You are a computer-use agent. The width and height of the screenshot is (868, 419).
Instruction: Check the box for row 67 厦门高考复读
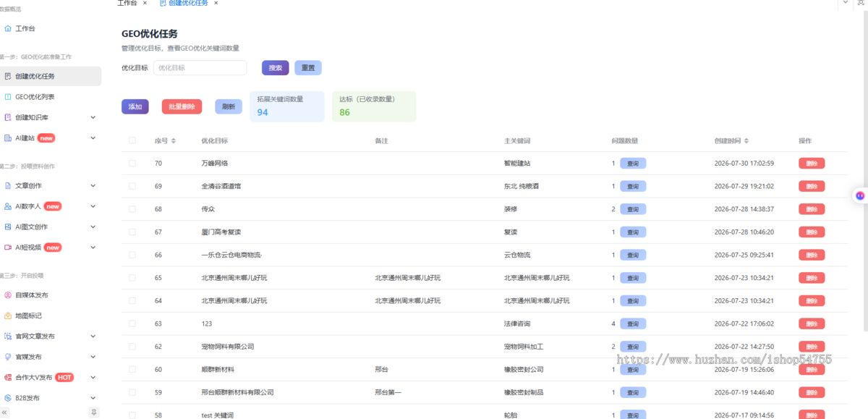[132, 232]
